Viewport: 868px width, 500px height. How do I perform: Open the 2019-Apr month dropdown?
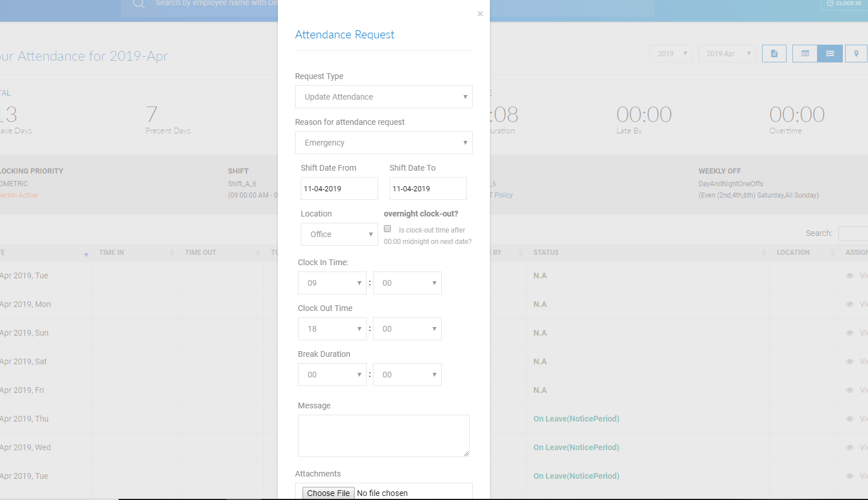[727, 53]
